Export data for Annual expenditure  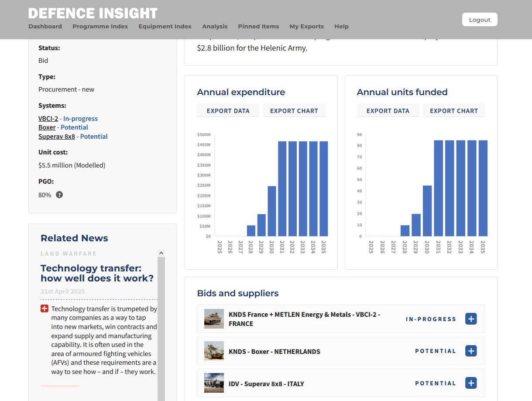point(228,111)
